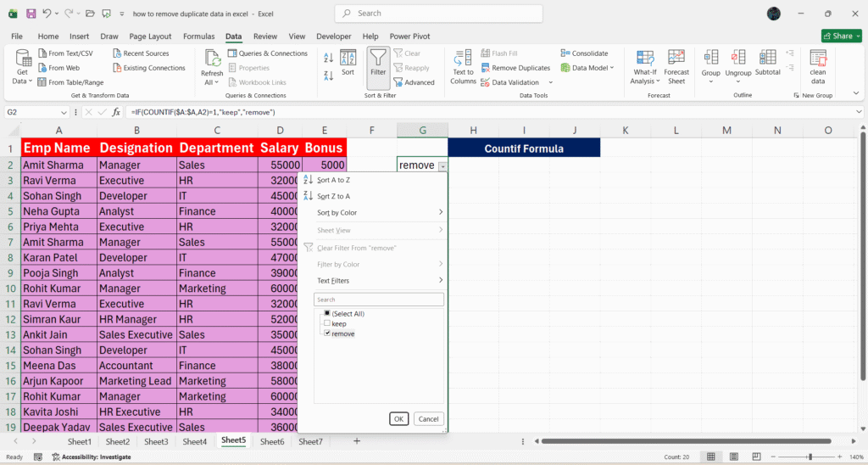Add a new sheet with plus button

(357, 441)
